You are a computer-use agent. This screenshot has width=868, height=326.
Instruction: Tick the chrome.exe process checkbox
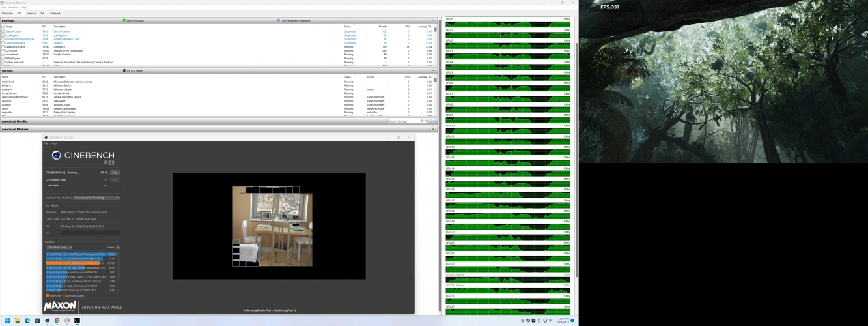coord(3,55)
